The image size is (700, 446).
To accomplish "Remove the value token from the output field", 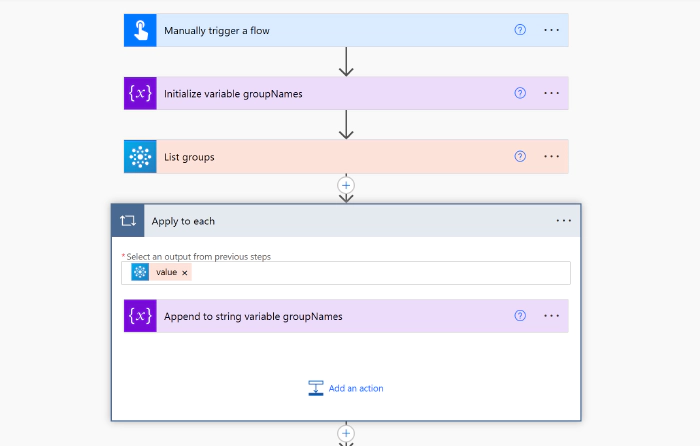I will point(185,273).
